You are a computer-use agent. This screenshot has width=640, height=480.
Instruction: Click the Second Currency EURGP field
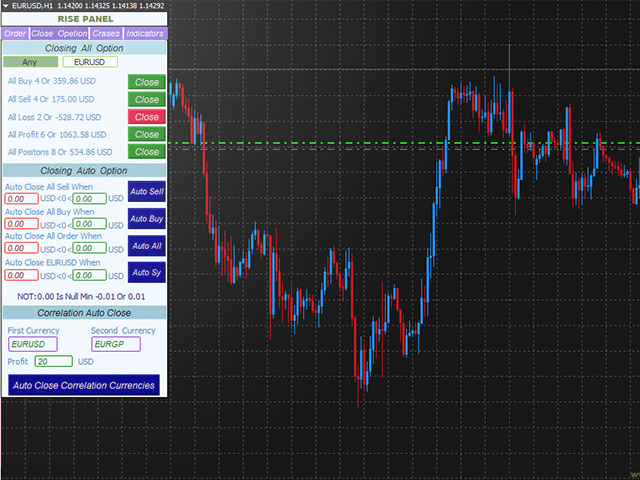click(114, 344)
